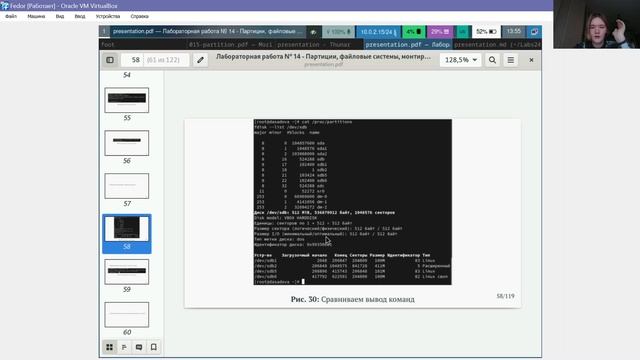Click the green 4% CPU status block

tap(413, 31)
